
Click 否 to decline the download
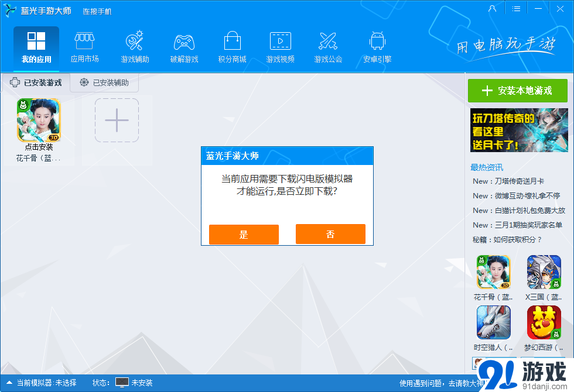[x=330, y=234]
